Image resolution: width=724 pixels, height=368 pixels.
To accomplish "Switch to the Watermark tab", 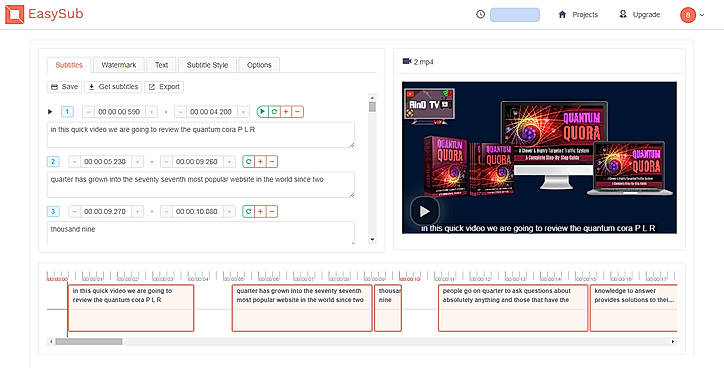I will point(119,65).
